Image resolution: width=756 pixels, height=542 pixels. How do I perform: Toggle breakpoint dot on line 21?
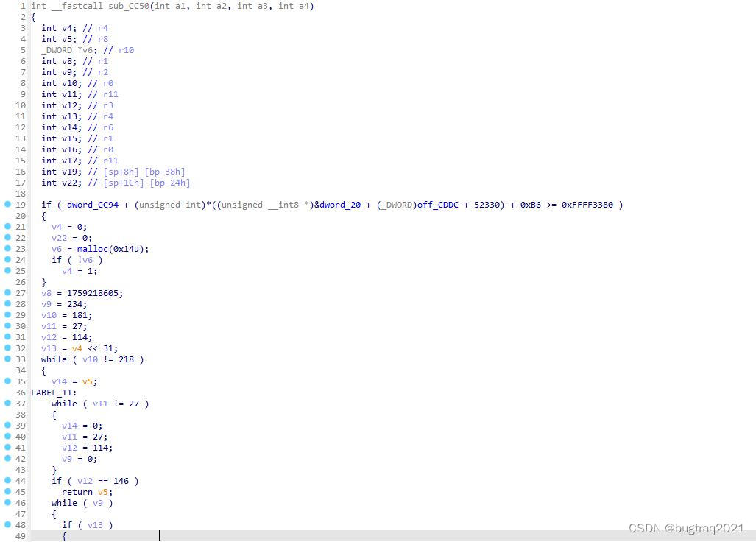point(7,227)
